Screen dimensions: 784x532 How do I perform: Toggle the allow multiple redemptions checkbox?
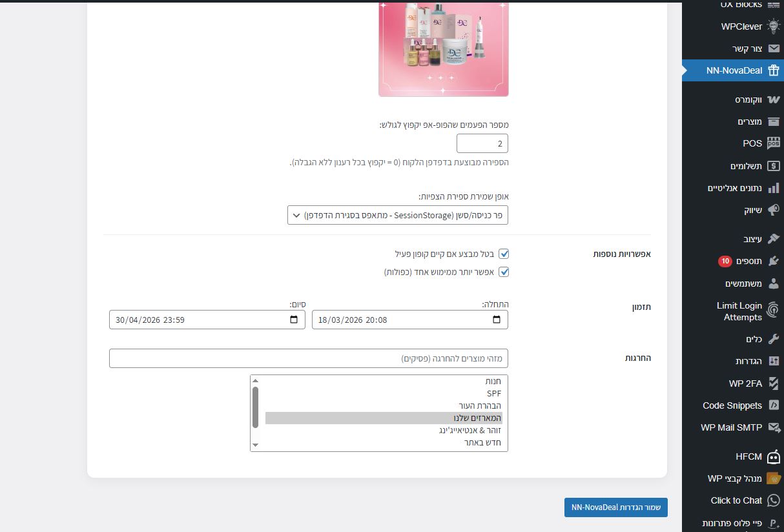click(x=504, y=272)
